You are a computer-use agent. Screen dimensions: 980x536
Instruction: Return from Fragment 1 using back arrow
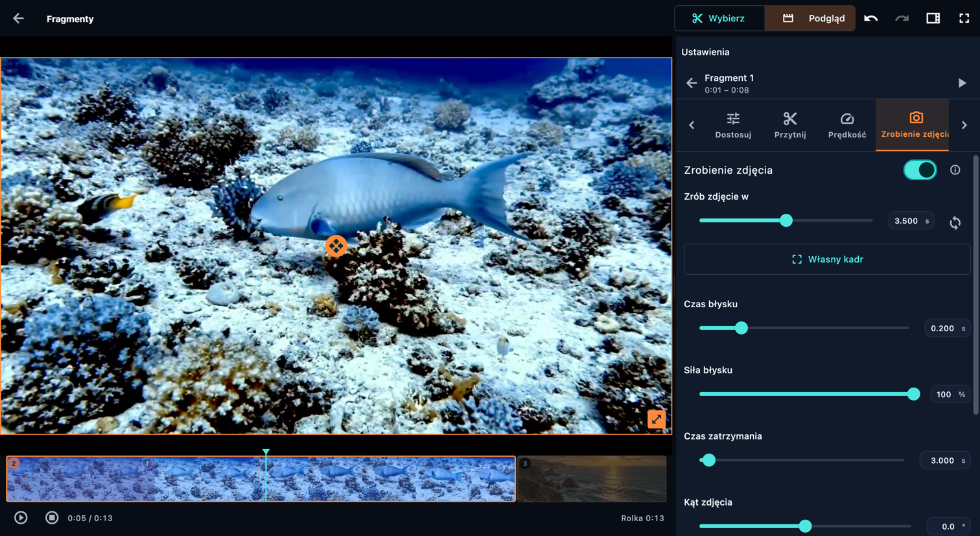(x=692, y=83)
